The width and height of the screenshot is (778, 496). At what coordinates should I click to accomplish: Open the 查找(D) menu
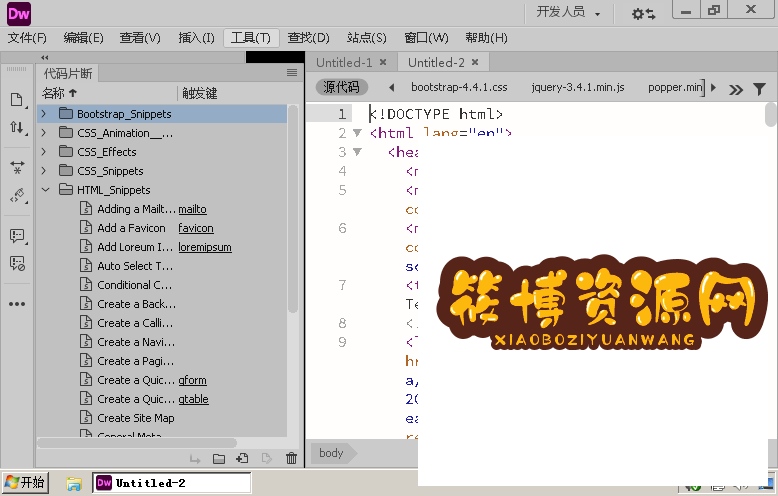point(308,38)
